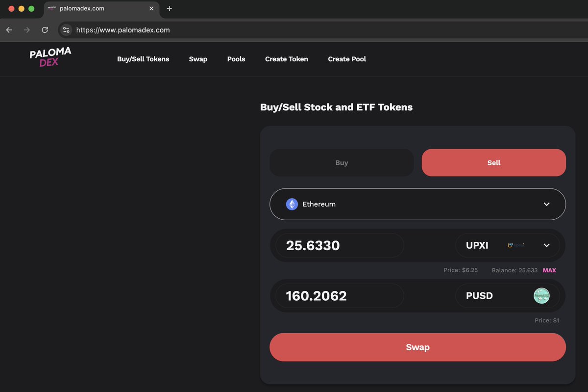Screen dimensions: 588x392
Task: Switch to Buy mode
Action: pyautogui.click(x=342, y=162)
